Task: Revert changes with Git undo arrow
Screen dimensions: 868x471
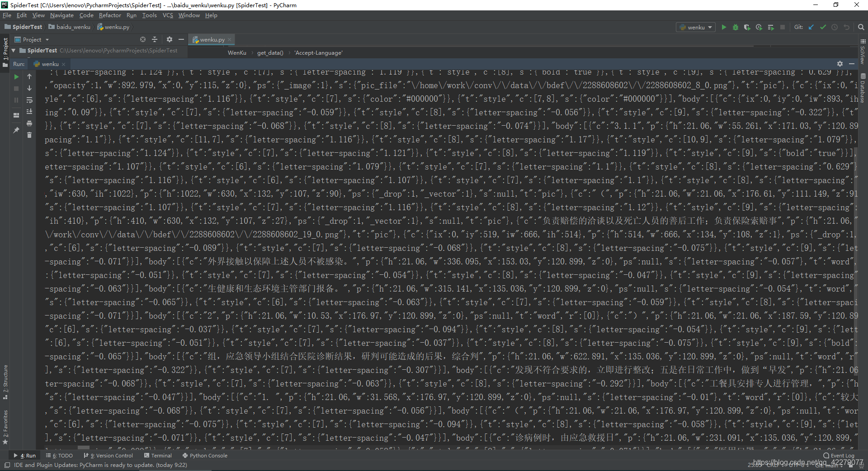Action: click(846, 27)
